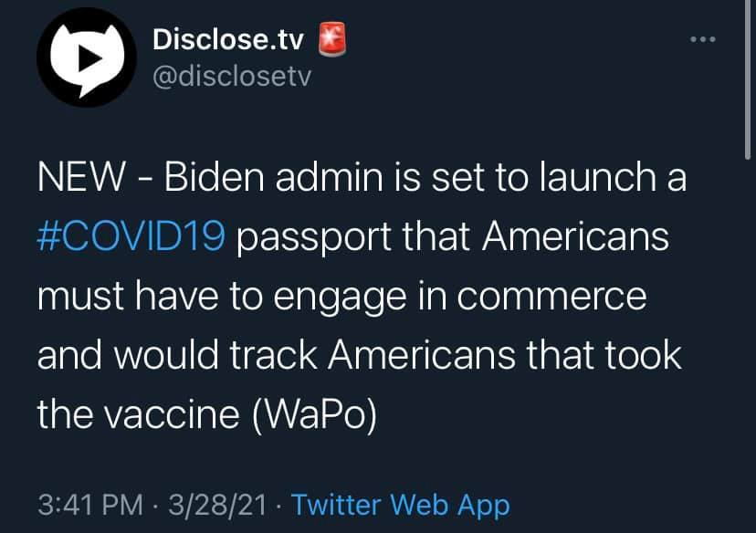Image resolution: width=756 pixels, height=533 pixels.
Task: Visit the @disclosetv handle
Action: point(232,77)
